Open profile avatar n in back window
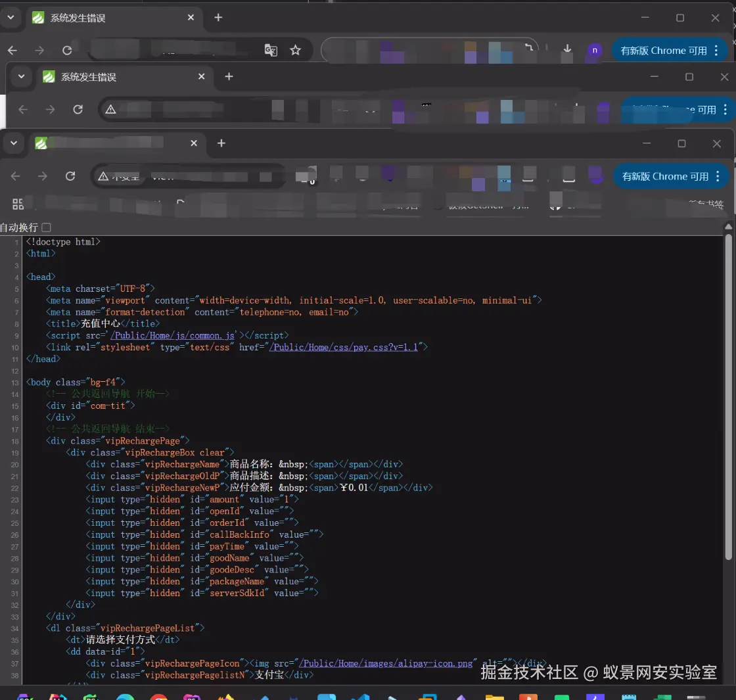Image resolution: width=736 pixels, height=700 pixels. [595, 50]
